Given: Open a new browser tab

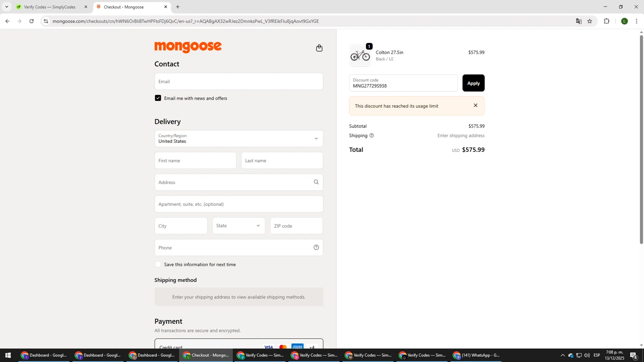Looking at the screenshot, I should coord(178,7).
